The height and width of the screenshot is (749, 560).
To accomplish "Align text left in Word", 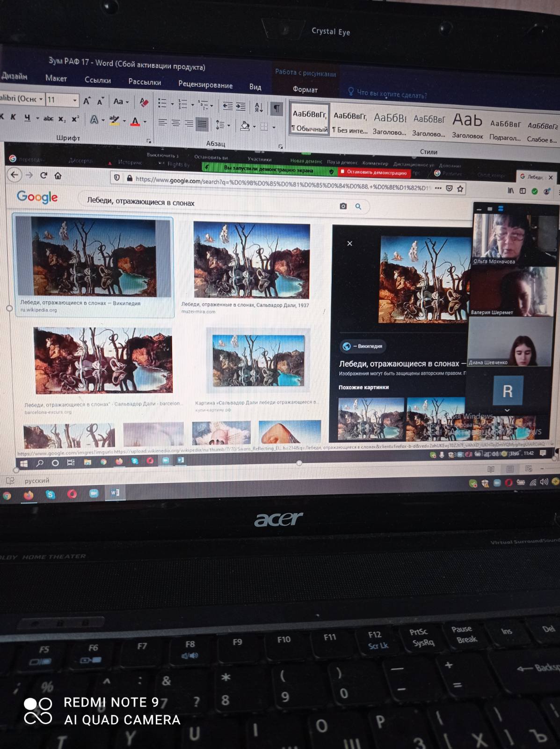I will tap(162, 123).
